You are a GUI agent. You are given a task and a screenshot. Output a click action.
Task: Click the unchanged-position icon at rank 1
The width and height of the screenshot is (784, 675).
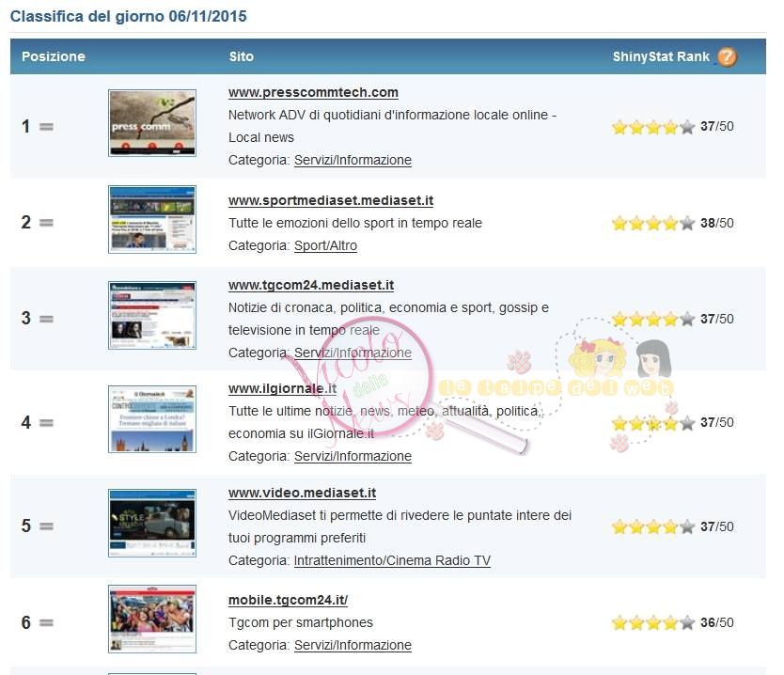(x=46, y=127)
